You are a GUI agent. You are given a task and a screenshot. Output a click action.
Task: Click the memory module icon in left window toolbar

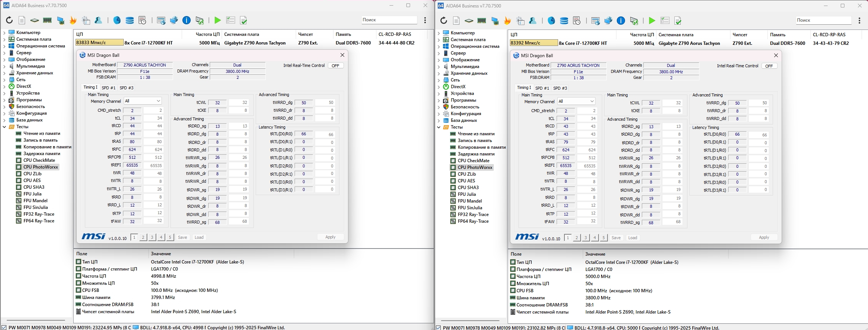click(47, 20)
